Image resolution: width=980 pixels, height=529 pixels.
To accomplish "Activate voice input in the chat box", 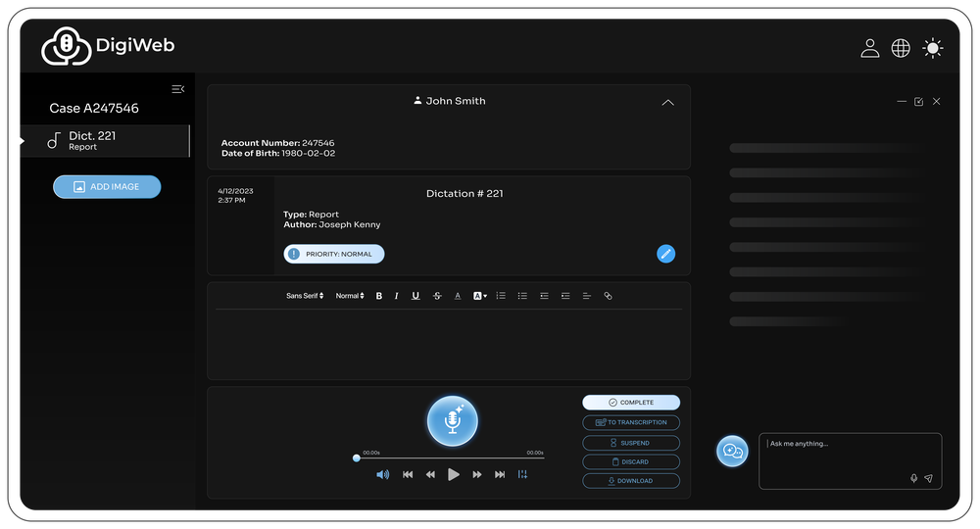I will [913, 478].
